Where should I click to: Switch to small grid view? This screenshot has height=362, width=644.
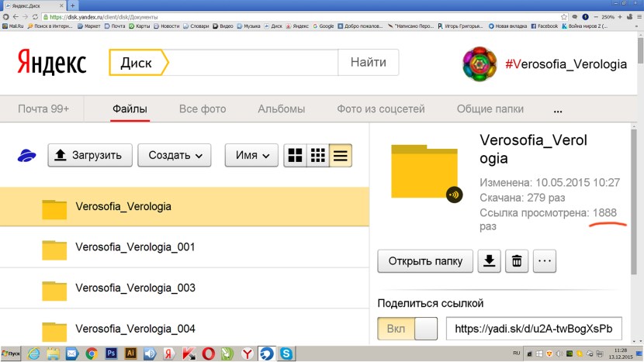317,156
